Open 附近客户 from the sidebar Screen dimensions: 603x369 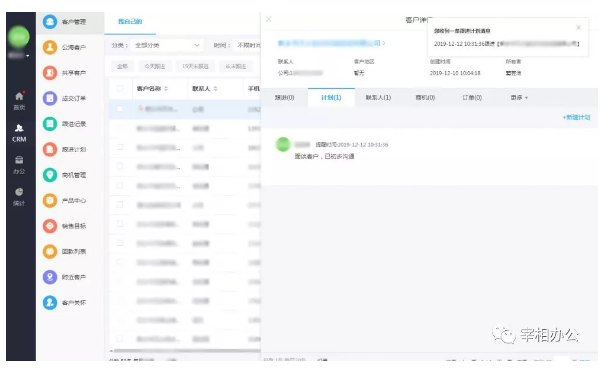coord(65,277)
